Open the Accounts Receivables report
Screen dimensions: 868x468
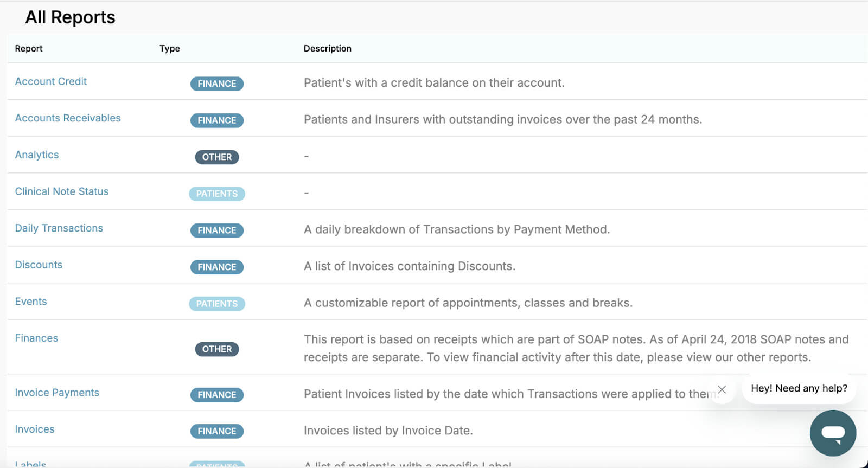(x=68, y=118)
